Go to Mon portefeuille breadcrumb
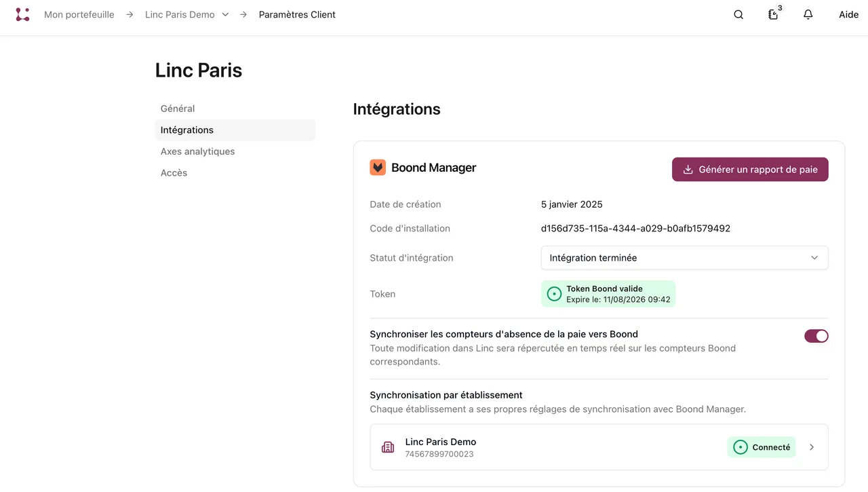 (x=79, y=14)
